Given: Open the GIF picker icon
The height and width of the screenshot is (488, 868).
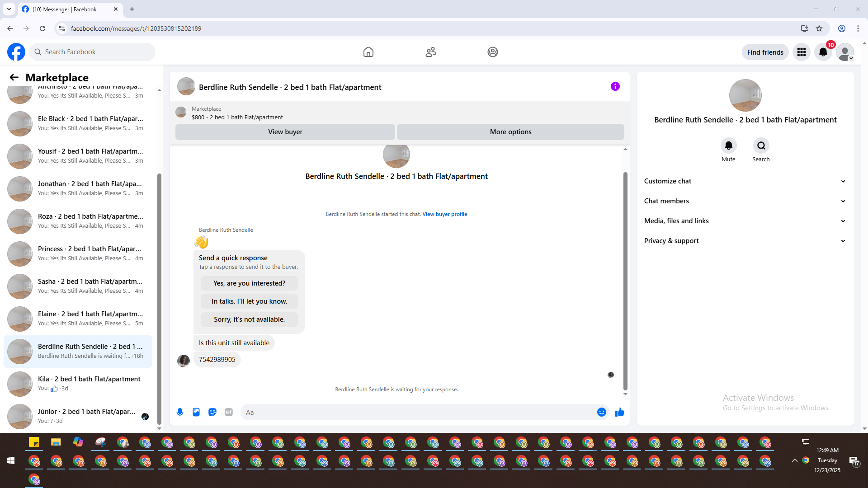Looking at the screenshot, I should pos(229,412).
